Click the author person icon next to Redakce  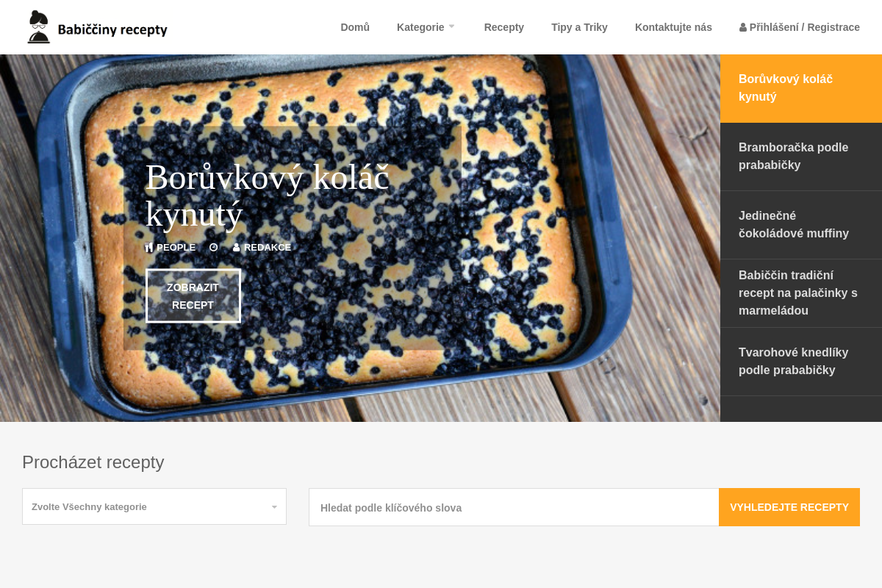(237, 248)
